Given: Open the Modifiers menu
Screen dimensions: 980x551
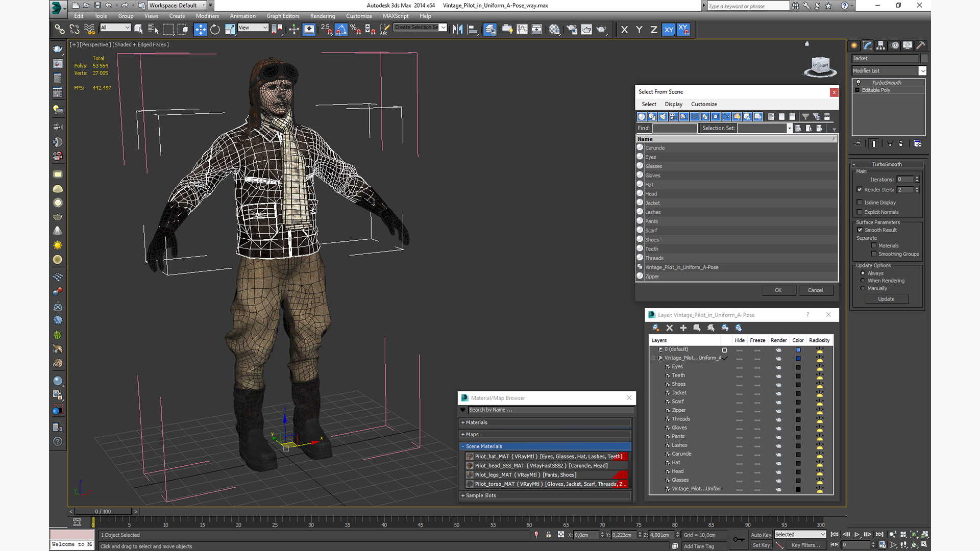Looking at the screenshot, I should [x=207, y=16].
